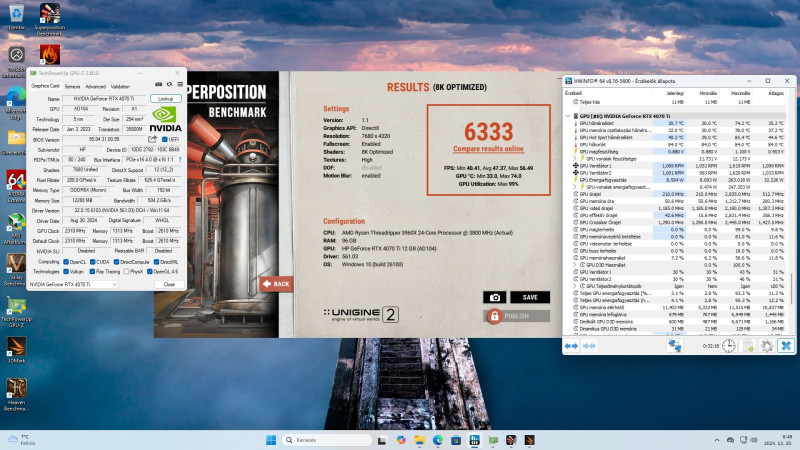Open 3DMark desktop icon
Viewport: 800px width, 450px height.
16,350
